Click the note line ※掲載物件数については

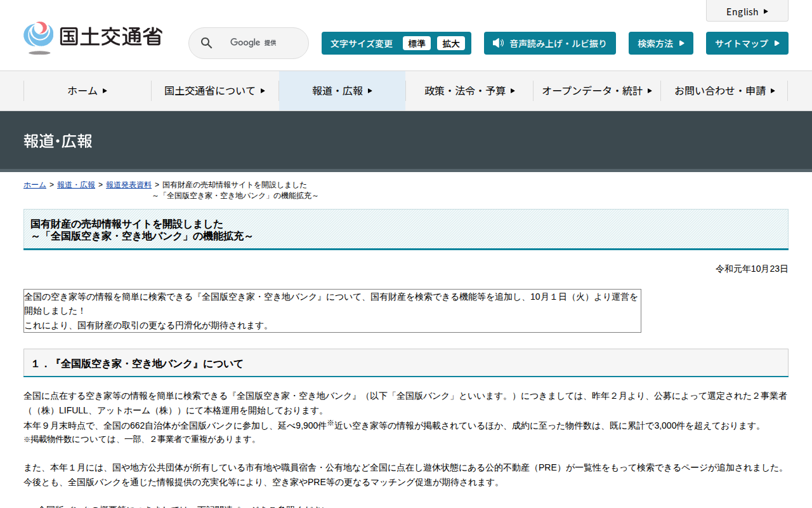[140, 439]
